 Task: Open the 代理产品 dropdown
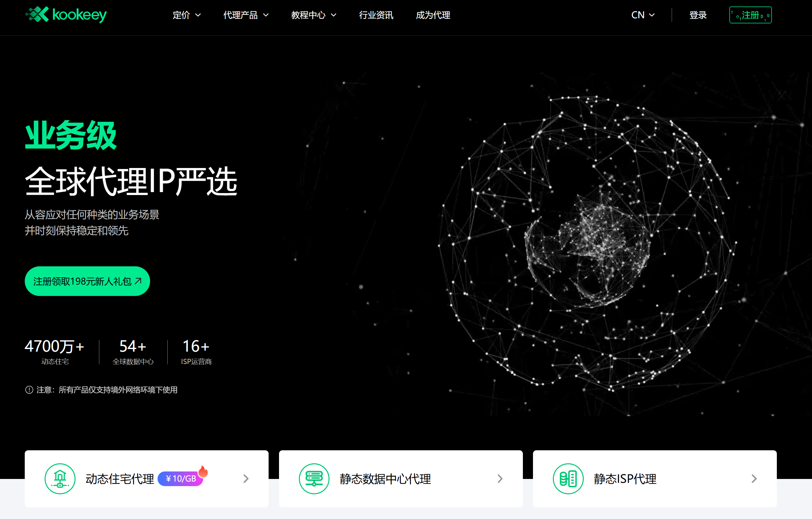(246, 15)
